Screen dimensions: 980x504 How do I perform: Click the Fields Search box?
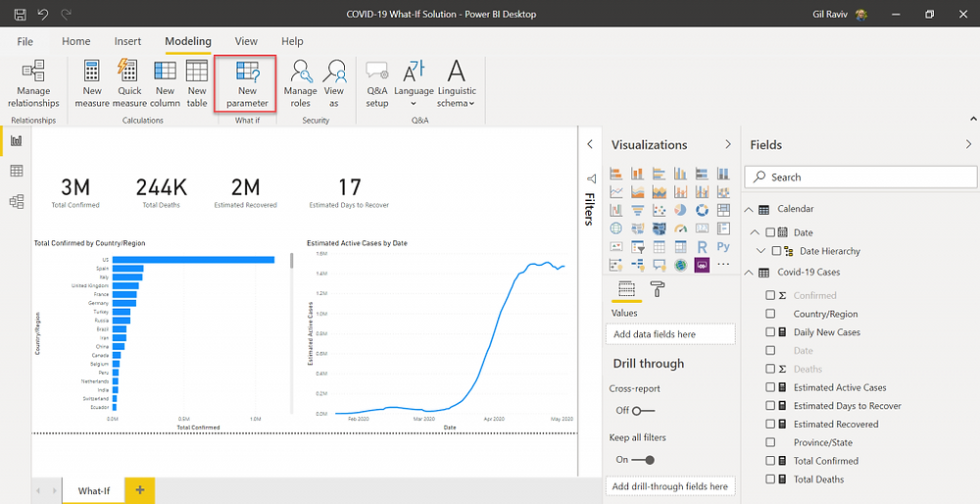[860, 176]
